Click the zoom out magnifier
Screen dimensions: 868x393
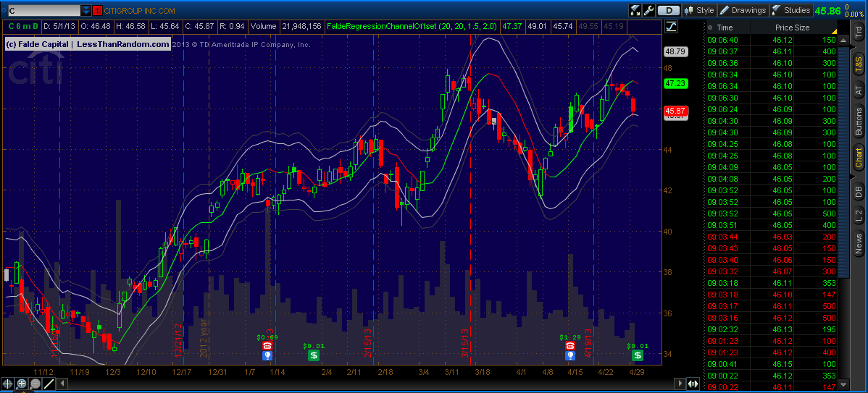[x=36, y=383]
